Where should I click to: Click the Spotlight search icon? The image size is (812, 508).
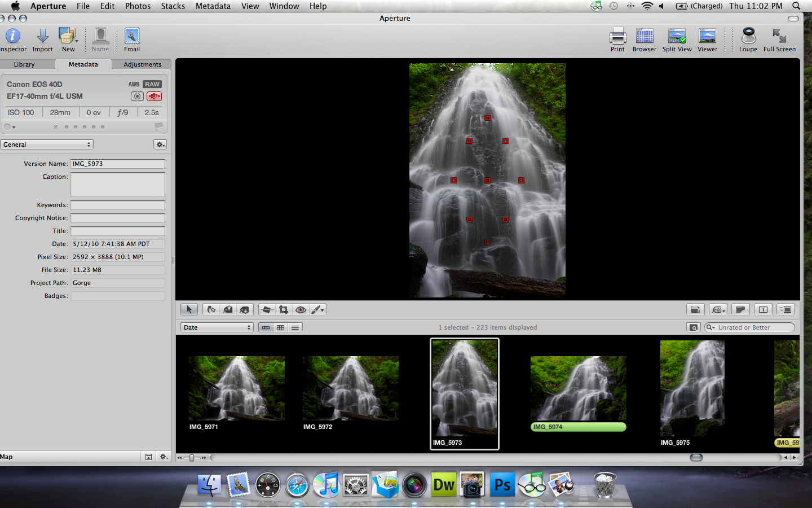point(796,6)
